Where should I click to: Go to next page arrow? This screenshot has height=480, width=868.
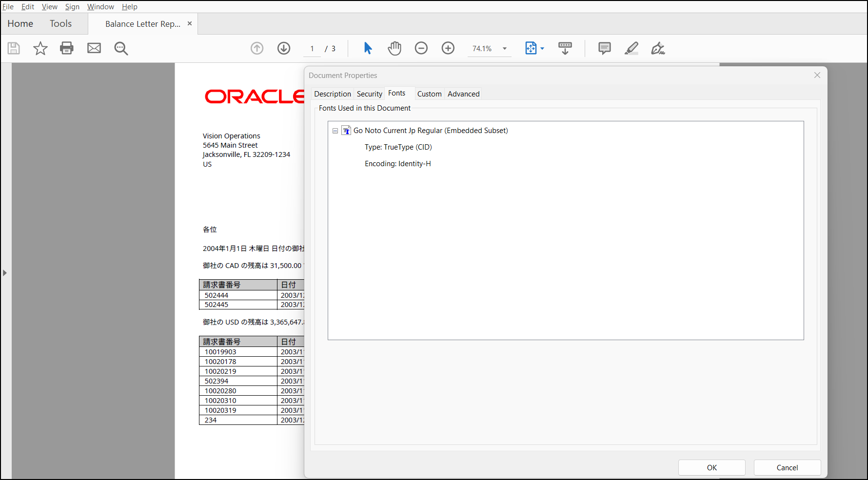coord(284,48)
